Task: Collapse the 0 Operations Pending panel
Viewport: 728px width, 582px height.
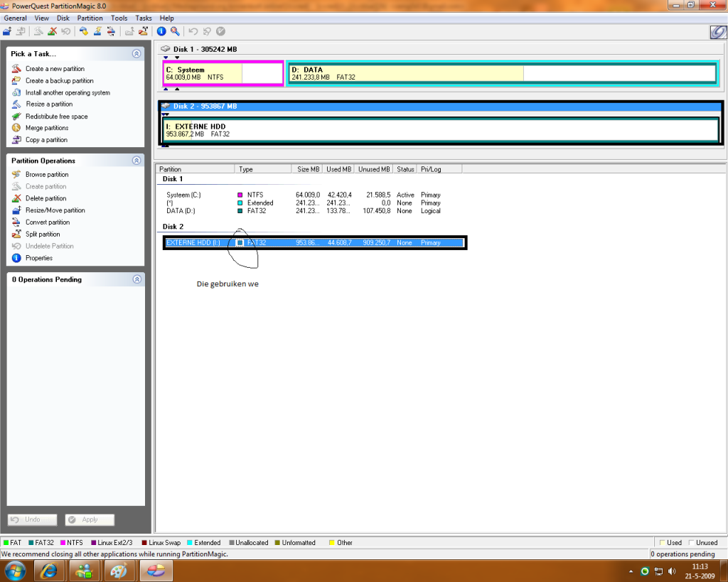Action: [136, 279]
